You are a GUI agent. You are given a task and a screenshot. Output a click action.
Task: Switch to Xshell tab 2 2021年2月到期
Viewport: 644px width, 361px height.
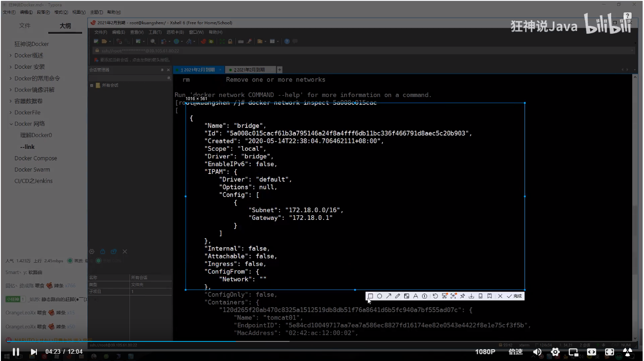(x=250, y=70)
